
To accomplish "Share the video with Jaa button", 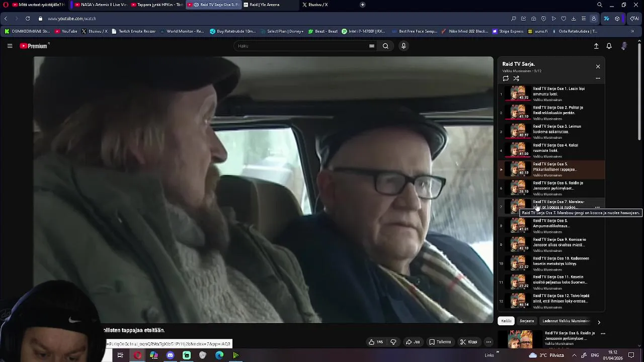I will point(413,342).
